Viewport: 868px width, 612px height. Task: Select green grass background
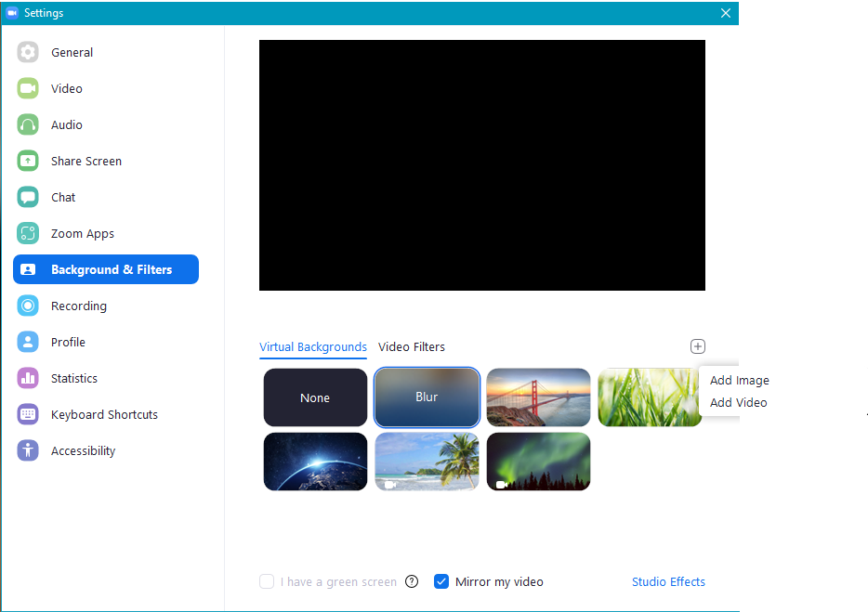click(649, 397)
